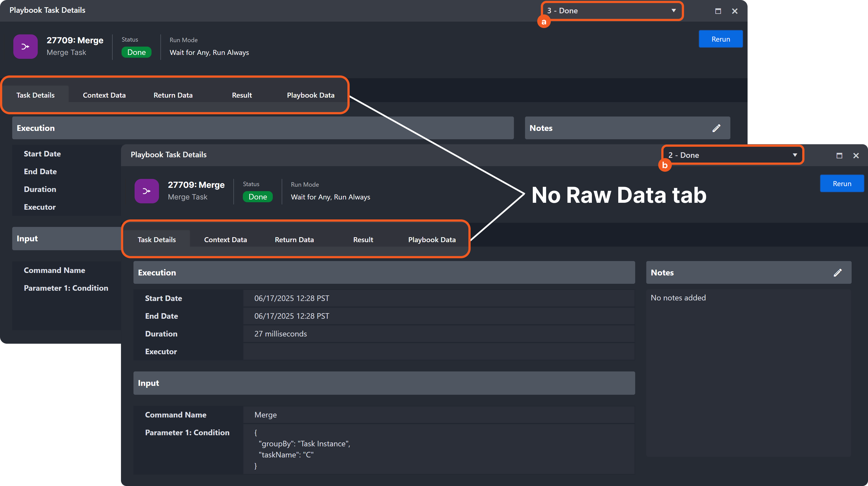Screen dimensions: 868x486
Task: Click the green Done status badge in front window
Action: tap(258, 197)
